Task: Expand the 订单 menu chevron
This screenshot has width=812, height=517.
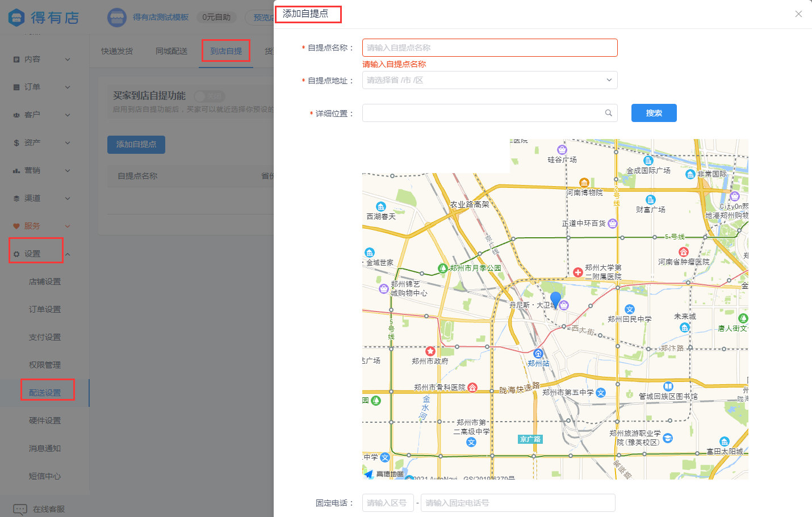Action: click(68, 87)
